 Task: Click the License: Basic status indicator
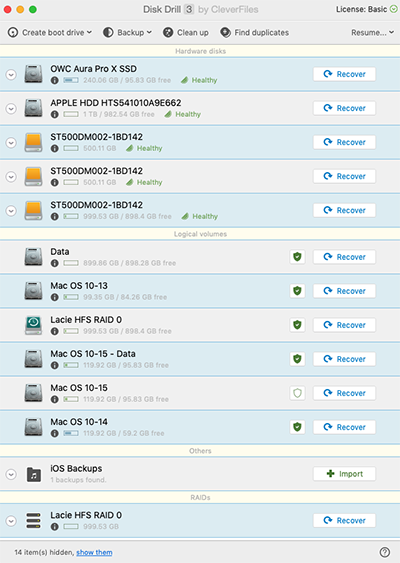[x=366, y=9]
